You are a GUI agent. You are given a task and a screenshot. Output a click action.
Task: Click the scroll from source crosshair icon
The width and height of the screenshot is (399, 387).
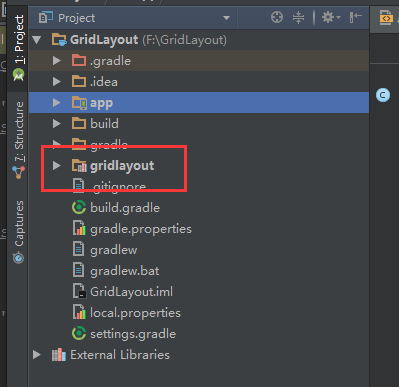277,17
